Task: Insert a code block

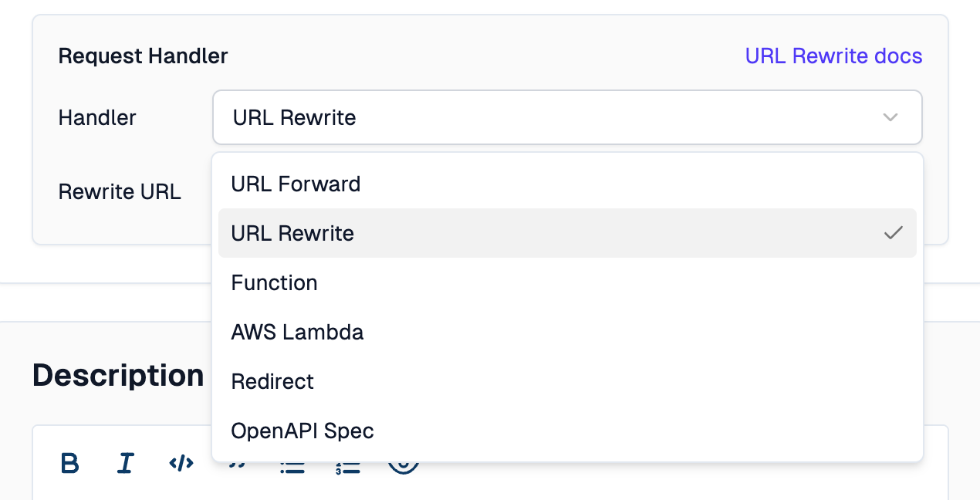Action: [181, 463]
